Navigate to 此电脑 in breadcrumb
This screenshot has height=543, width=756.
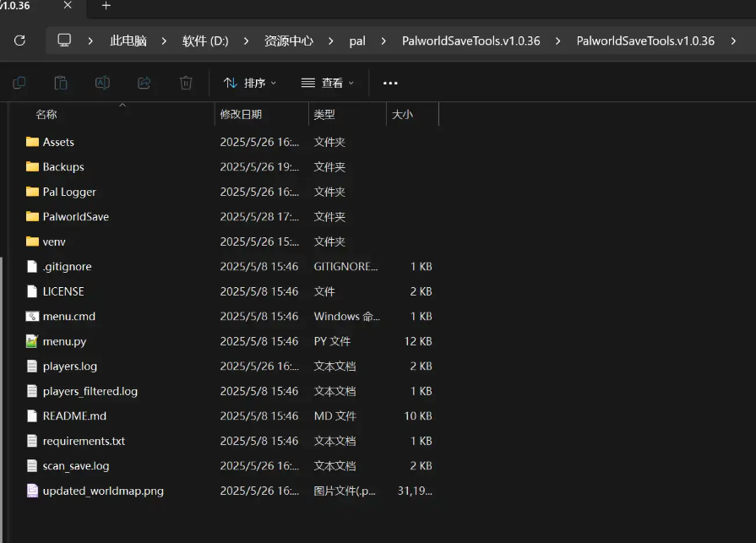click(128, 41)
